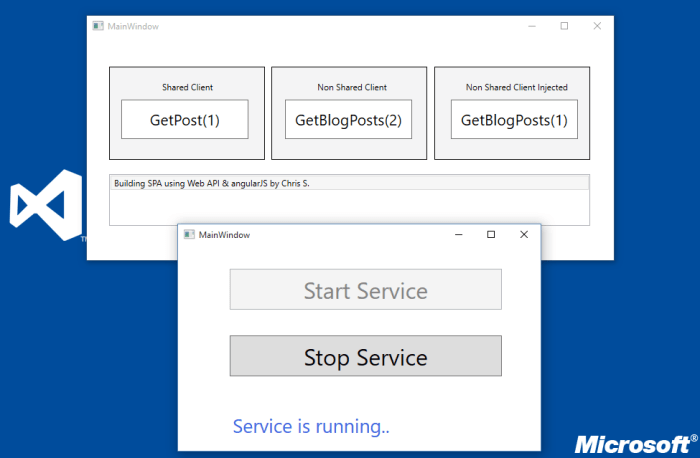Click the 'Non Shared Client Injected' group label
Image resolution: width=700 pixels, height=458 pixels.
(516, 87)
